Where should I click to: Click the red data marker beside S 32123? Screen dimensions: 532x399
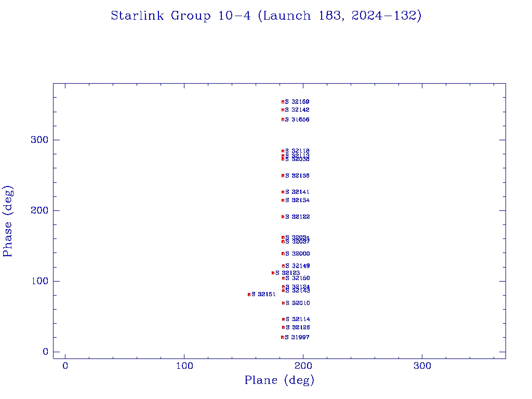pos(273,273)
